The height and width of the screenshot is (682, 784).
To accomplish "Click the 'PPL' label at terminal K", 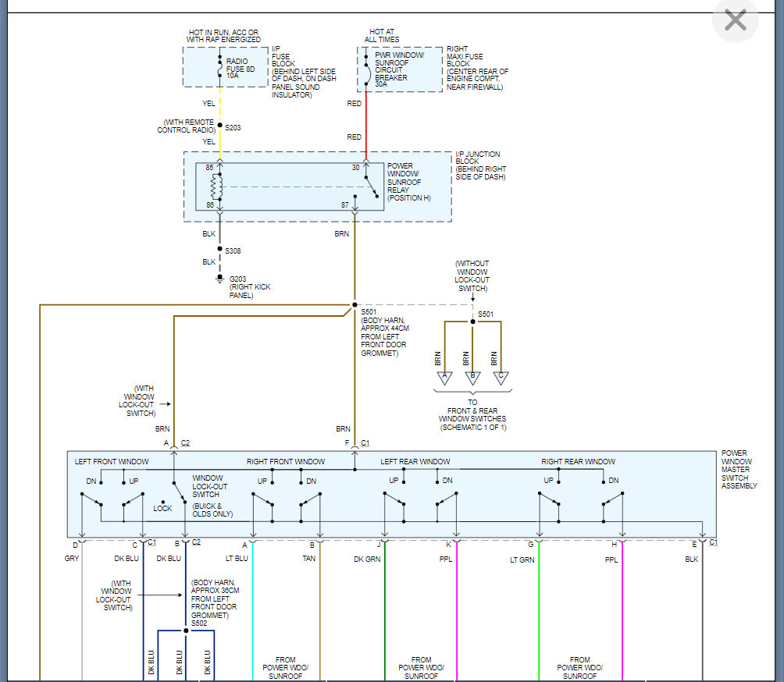I will click(446, 559).
